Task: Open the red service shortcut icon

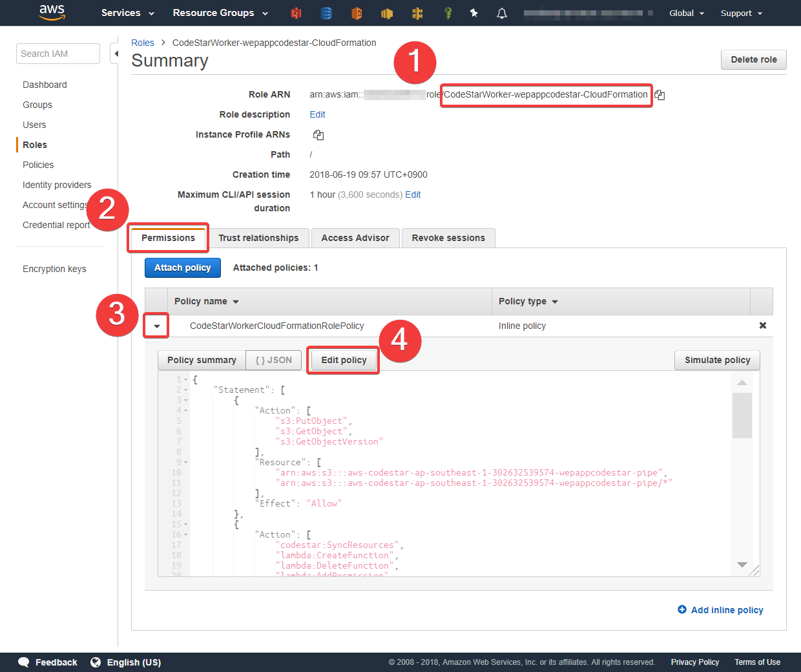Action: [x=296, y=13]
